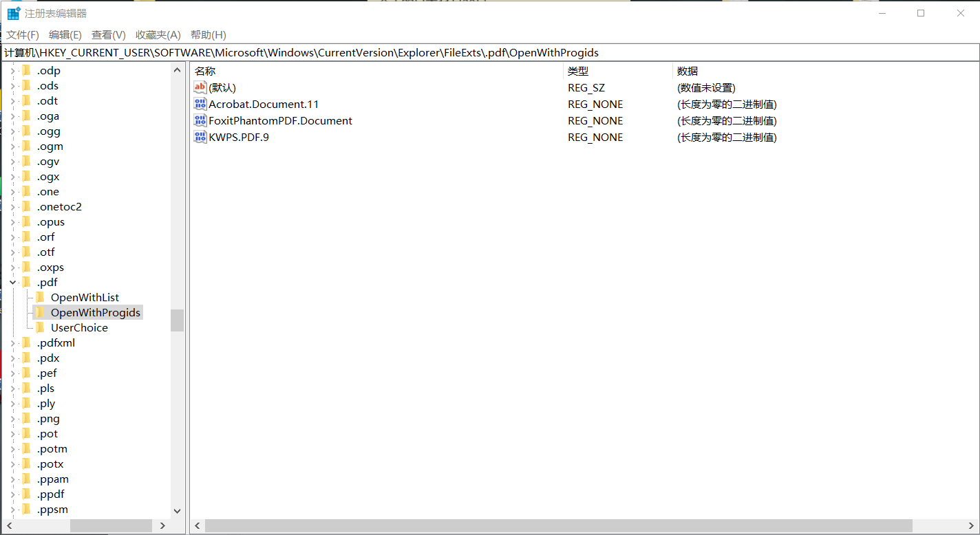Click the OpenWithProgids folder icon
The width and height of the screenshot is (980, 535).
41,312
